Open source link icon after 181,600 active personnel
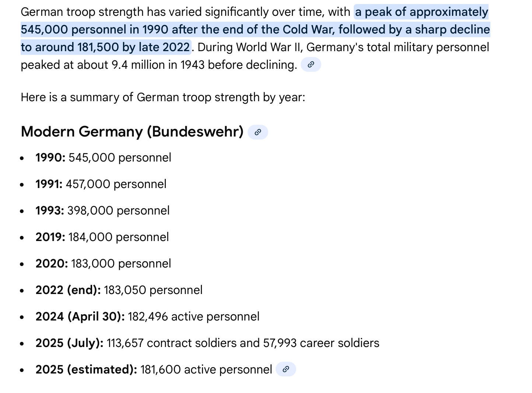 (286, 369)
